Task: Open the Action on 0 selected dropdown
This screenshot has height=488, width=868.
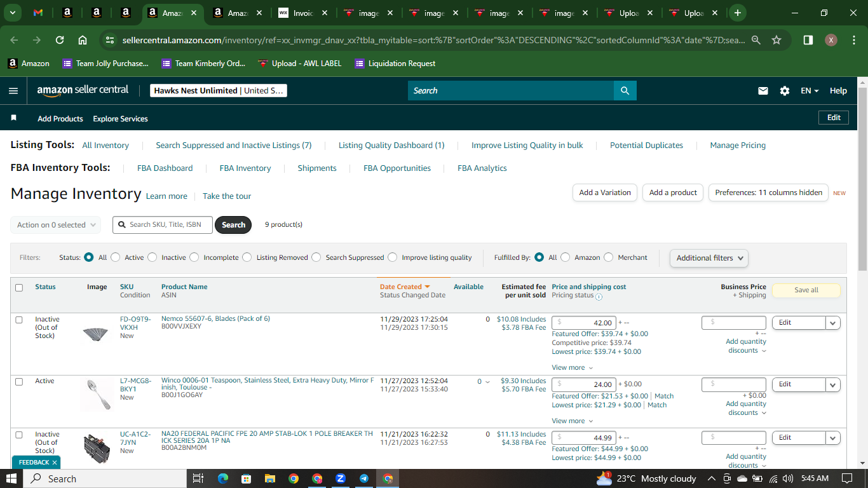Action: (x=56, y=225)
